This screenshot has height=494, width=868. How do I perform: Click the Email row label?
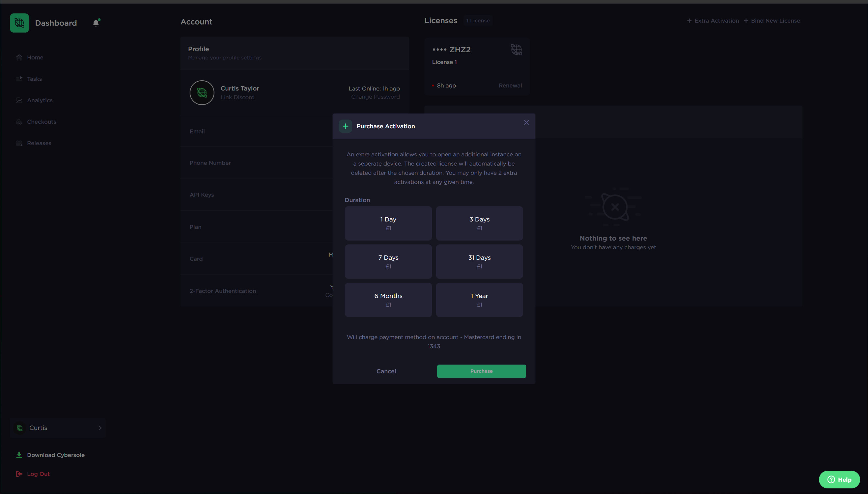point(197,131)
